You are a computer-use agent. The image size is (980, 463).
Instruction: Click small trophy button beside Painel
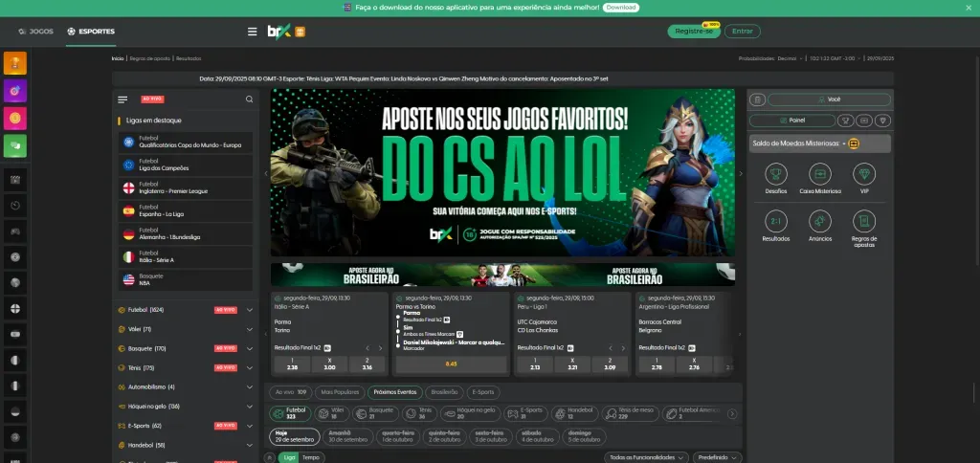click(x=846, y=121)
